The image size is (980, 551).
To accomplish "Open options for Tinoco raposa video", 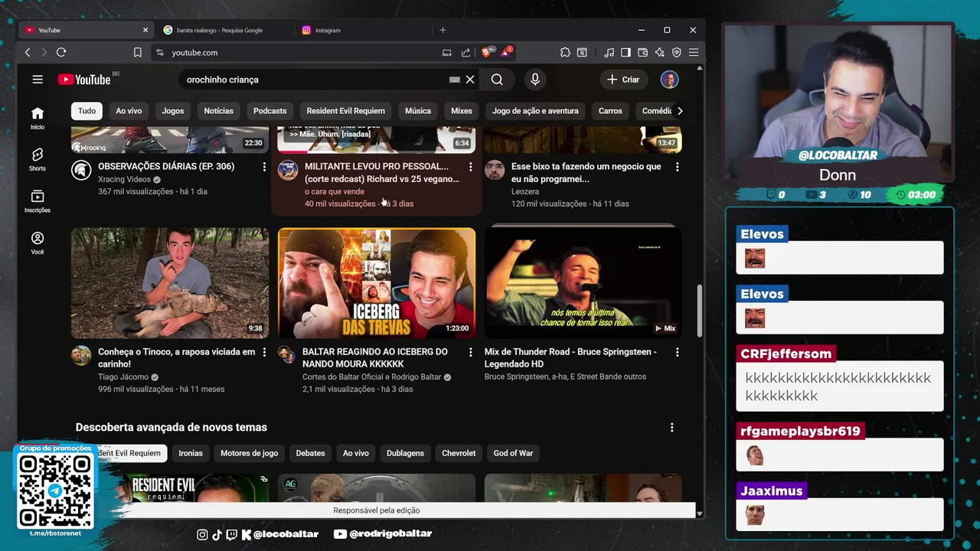I will pos(264,352).
